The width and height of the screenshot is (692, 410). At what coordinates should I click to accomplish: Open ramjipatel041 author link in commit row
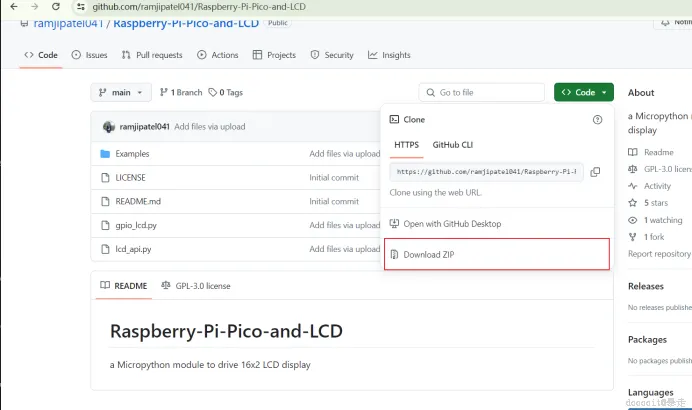144,127
